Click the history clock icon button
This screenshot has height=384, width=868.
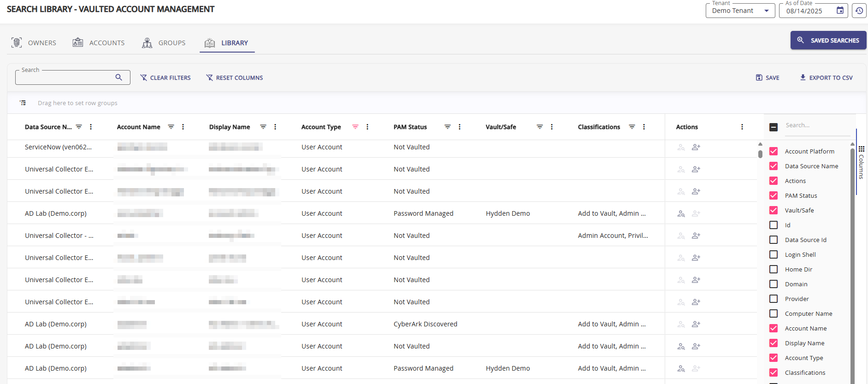click(x=859, y=11)
